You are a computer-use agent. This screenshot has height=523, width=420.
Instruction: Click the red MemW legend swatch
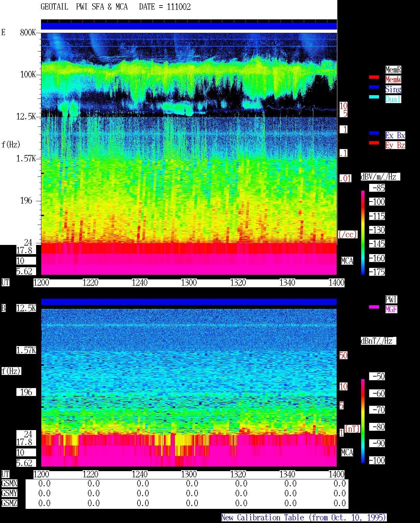(x=374, y=77)
